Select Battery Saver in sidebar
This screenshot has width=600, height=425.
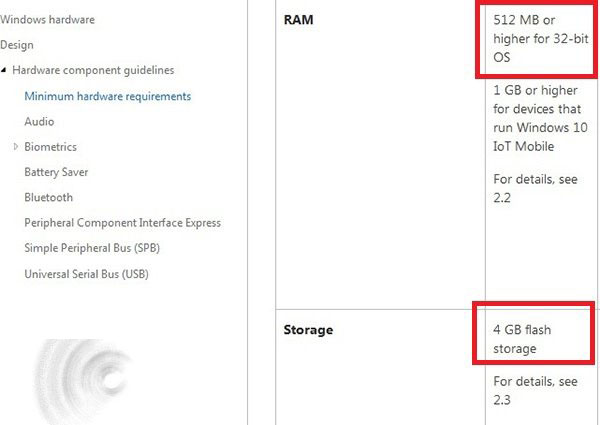tap(56, 172)
